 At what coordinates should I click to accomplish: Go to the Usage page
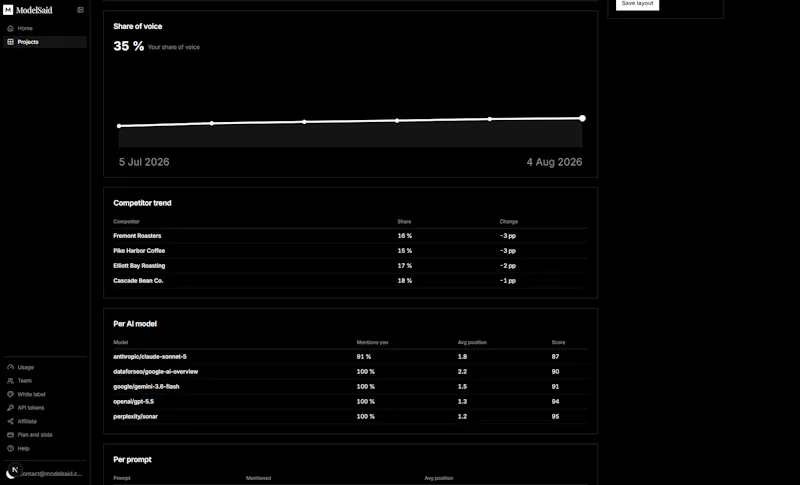(45, 367)
